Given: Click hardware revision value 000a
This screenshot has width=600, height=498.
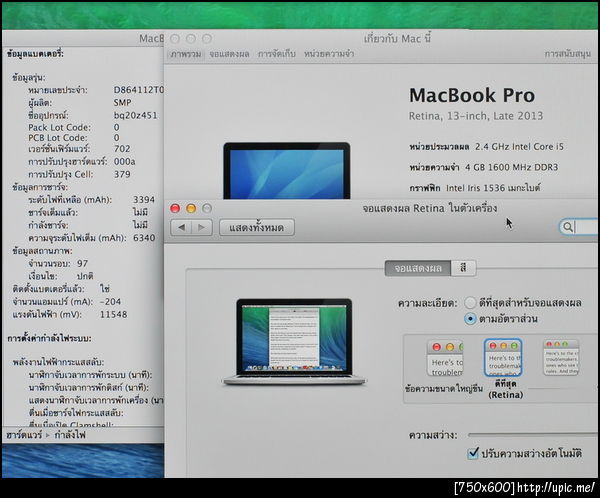Looking at the screenshot, I should 124,162.
